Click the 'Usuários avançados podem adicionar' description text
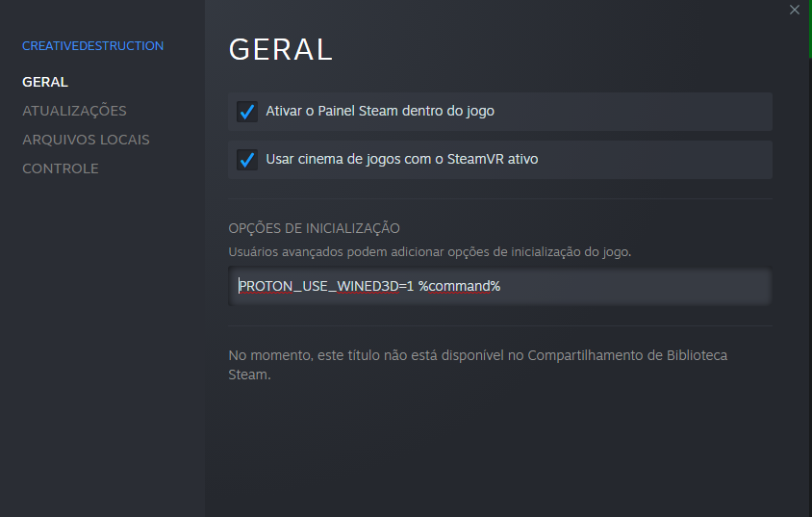The height and width of the screenshot is (517, 812). click(x=429, y=252)
